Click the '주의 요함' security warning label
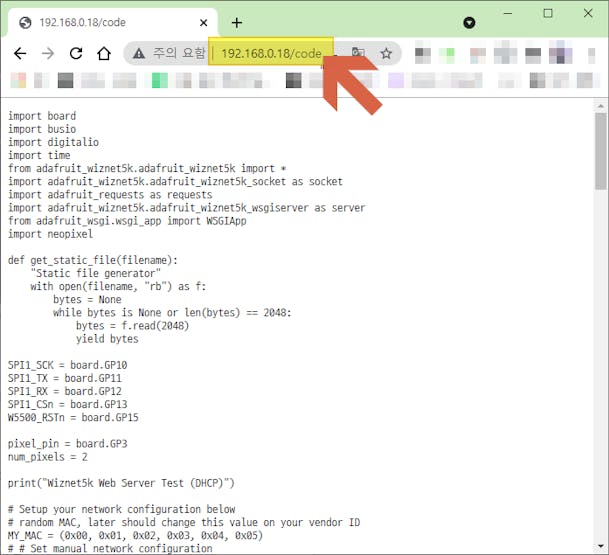This screenshot has height=555, width=609. [x=178, y=53]
